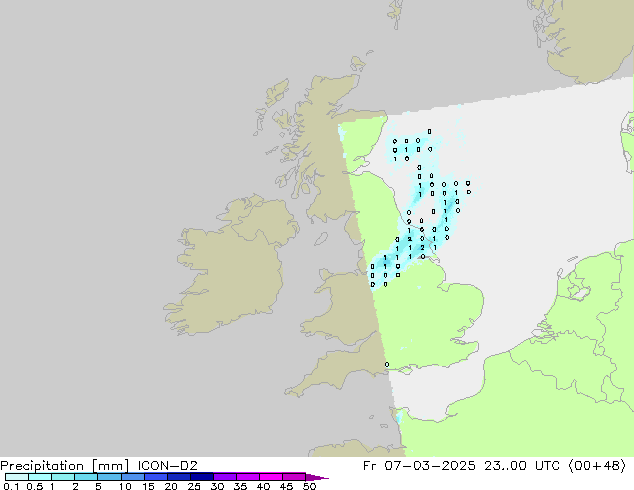
Task: Select the 45–50 mm legend swatch
Action: pos(294,477)
